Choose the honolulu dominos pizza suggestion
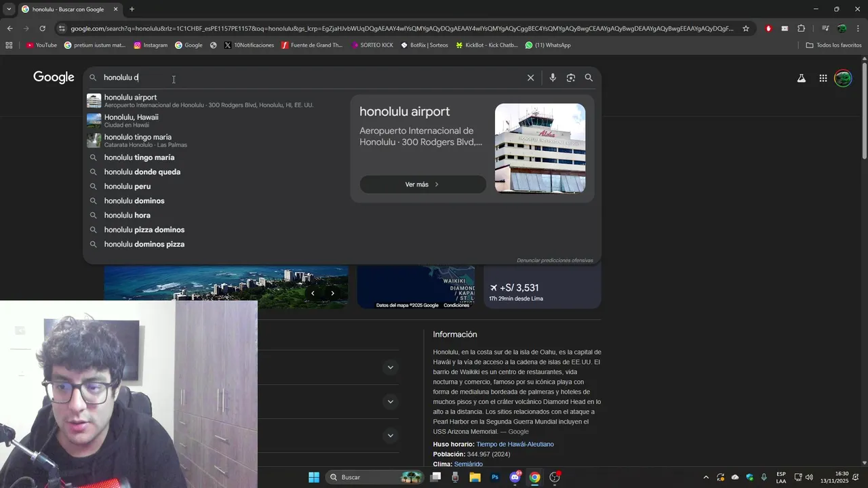868x488 pixels. pos(215,244)
